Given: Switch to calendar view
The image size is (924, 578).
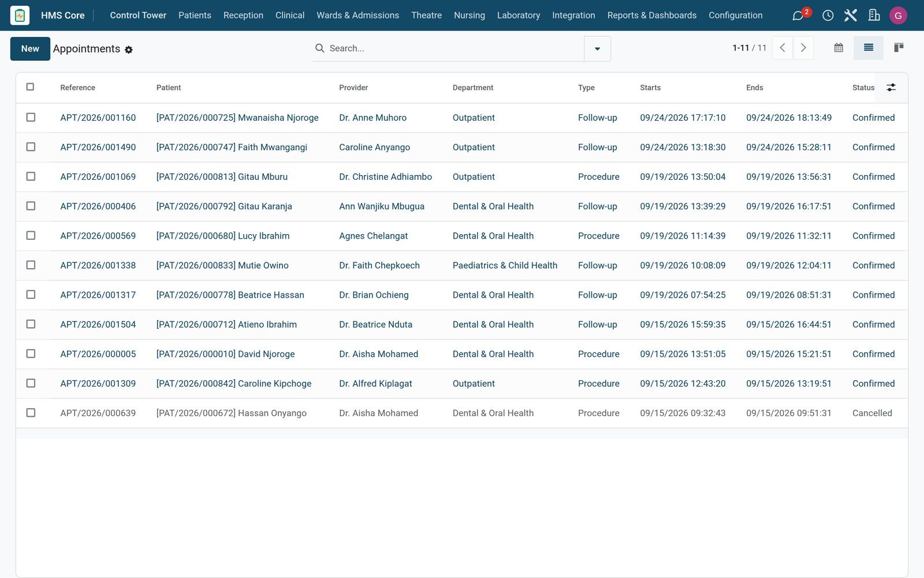Looking at the screenshot, I should pos(839,48).
